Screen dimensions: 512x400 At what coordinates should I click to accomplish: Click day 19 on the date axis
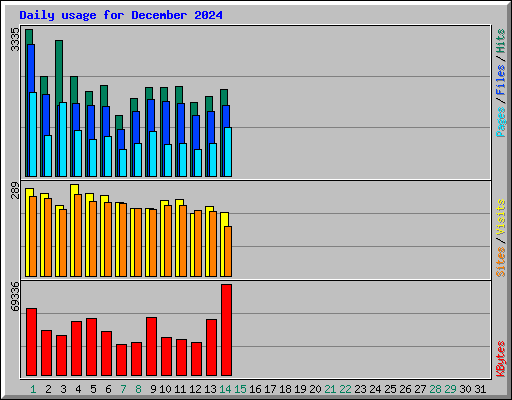pyautogui.click(x=300, y=389)
